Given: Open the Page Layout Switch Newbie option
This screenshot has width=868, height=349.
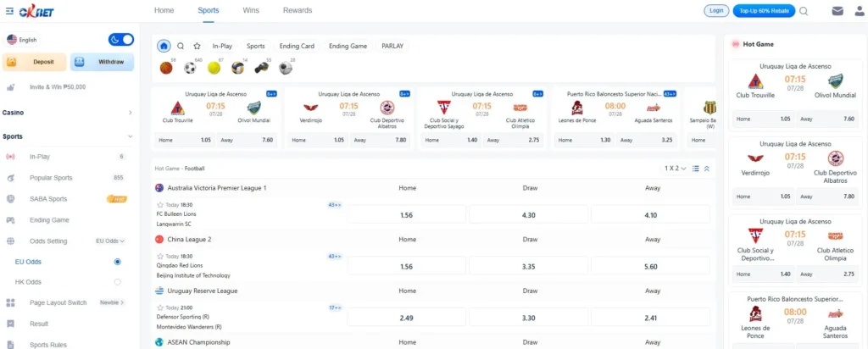Looking at the screenshot, I should pos(112,303).
